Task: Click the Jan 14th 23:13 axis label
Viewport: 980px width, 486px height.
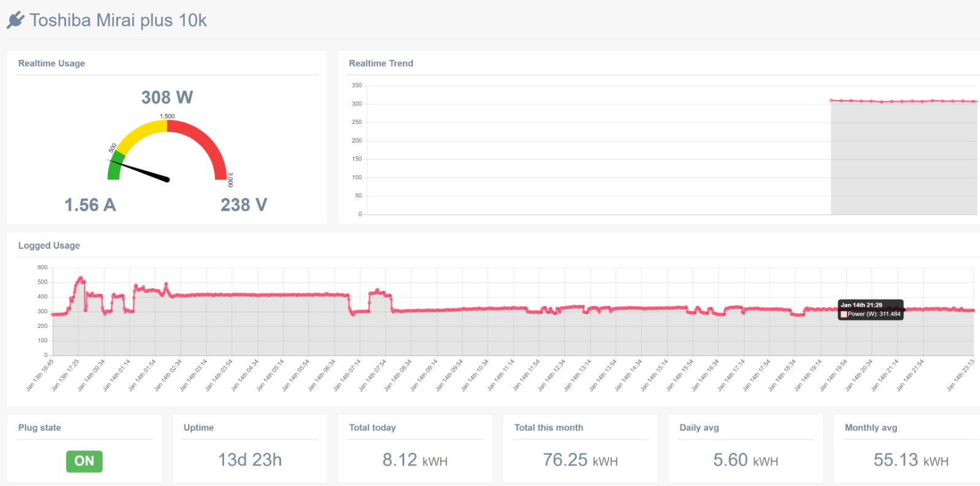Action: 960,375
